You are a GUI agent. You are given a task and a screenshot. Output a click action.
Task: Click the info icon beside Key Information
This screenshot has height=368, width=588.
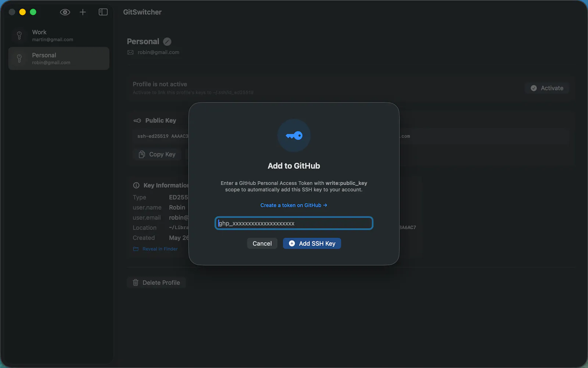pyautogui.click(x=136, y=185)
